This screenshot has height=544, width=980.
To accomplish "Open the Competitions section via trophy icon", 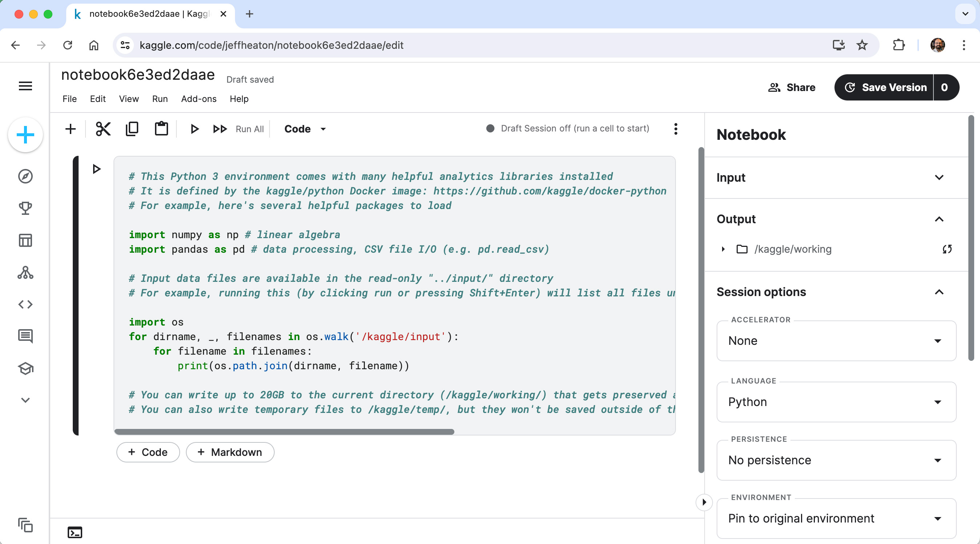I will pos(25,208).
